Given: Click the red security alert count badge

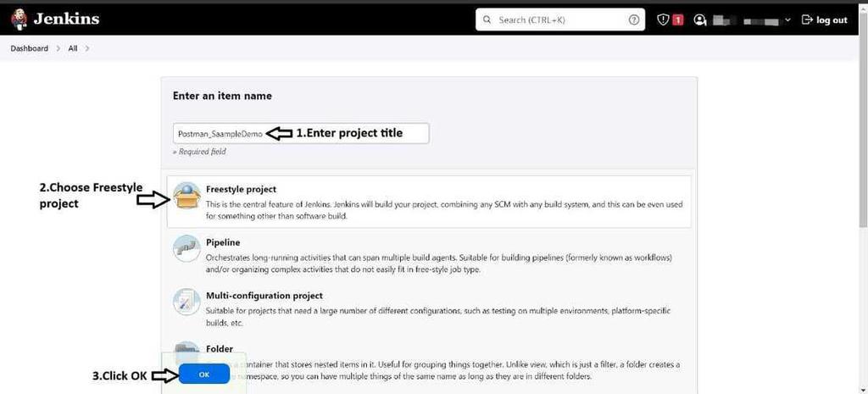Looking at the screenshot, I should tap(678, 19).
